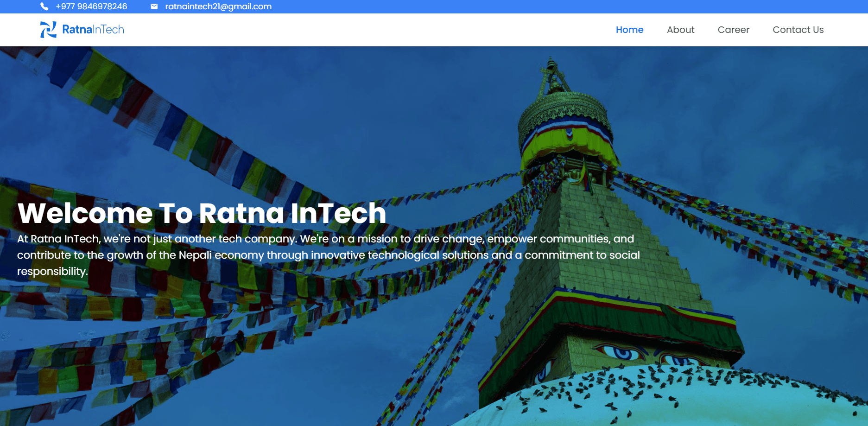Viewport: 868px width, 426px height.
Task: Click the painted eyes on the stupa
Action: [622, 353]
